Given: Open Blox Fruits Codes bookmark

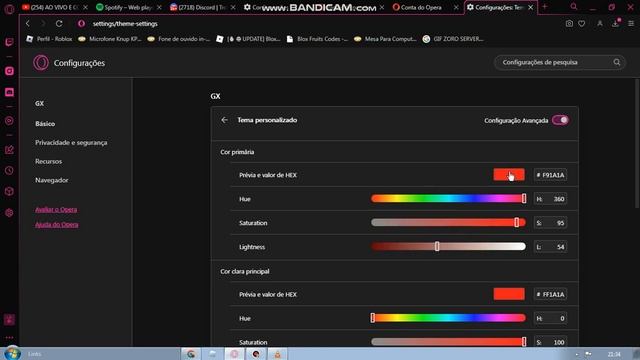Looking at the screenshot, I should 317,39.
